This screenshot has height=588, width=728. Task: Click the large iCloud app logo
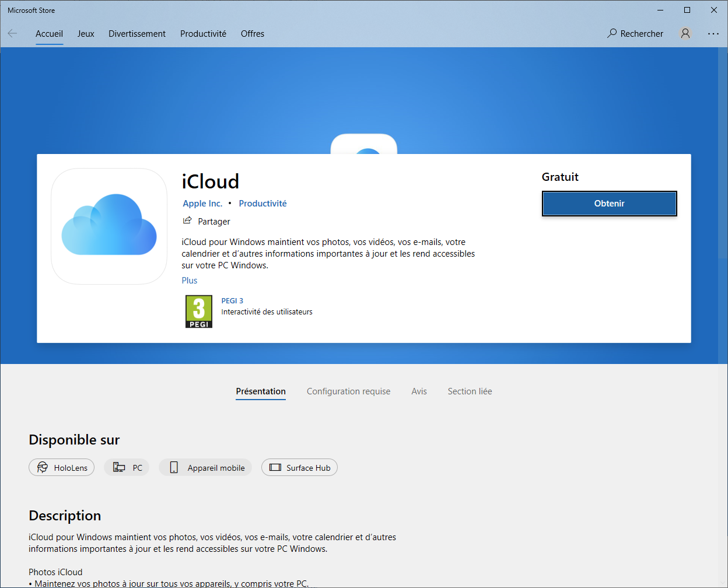point(109,226)
